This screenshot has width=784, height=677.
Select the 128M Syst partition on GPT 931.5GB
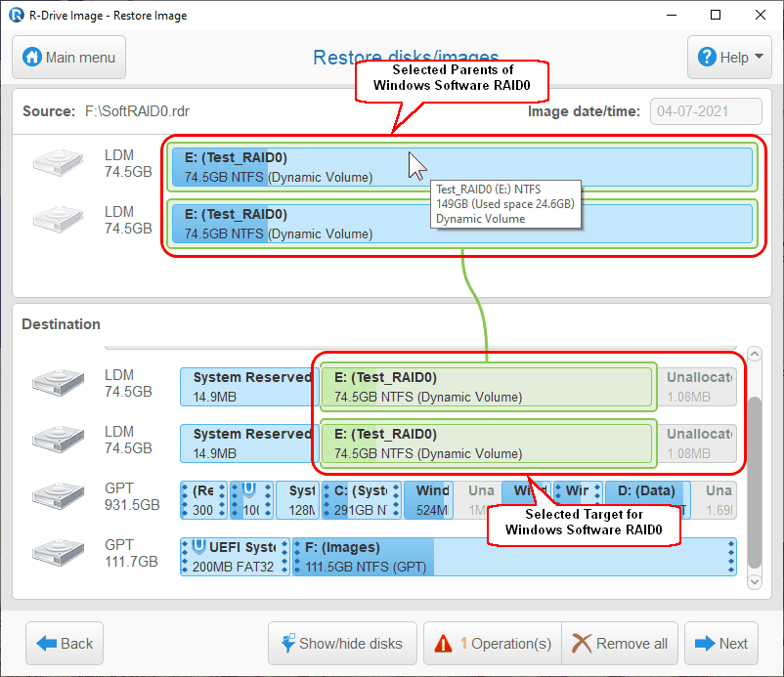[297, 500]
